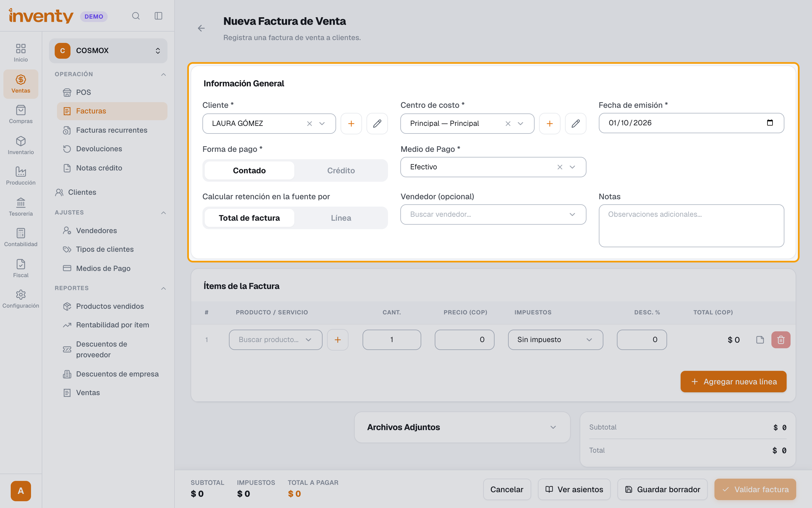The width and height of the screenshot is (812, 508).
Task: Open note icon on invoice line 1
Action: 760,340
